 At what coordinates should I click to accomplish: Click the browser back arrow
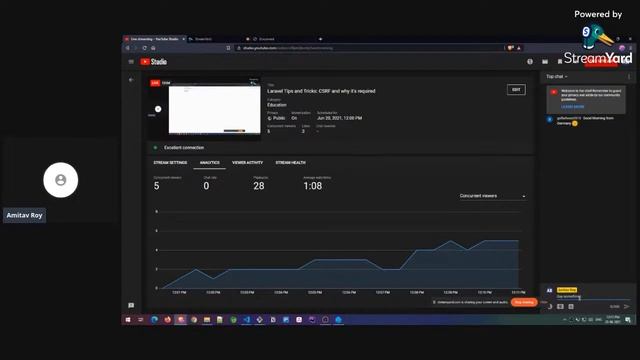click(x=127, y=48)
